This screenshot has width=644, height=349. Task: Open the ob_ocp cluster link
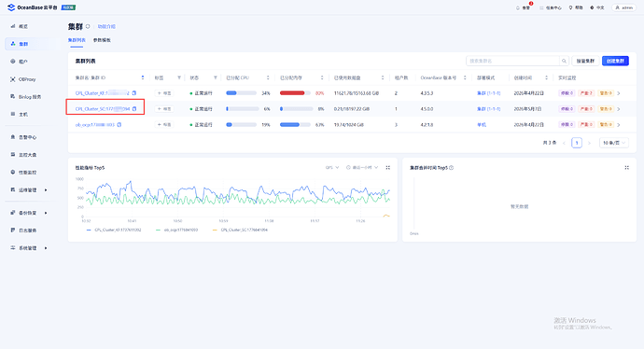95,124
